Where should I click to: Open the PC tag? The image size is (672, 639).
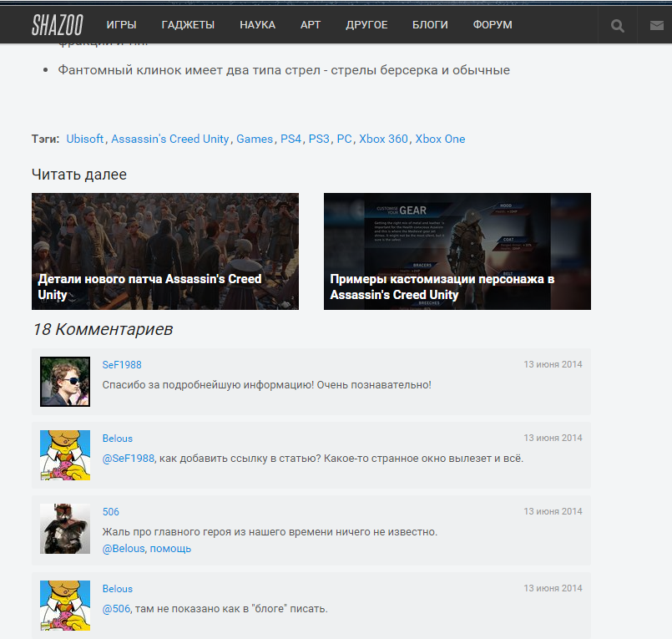tap(344, 139)
